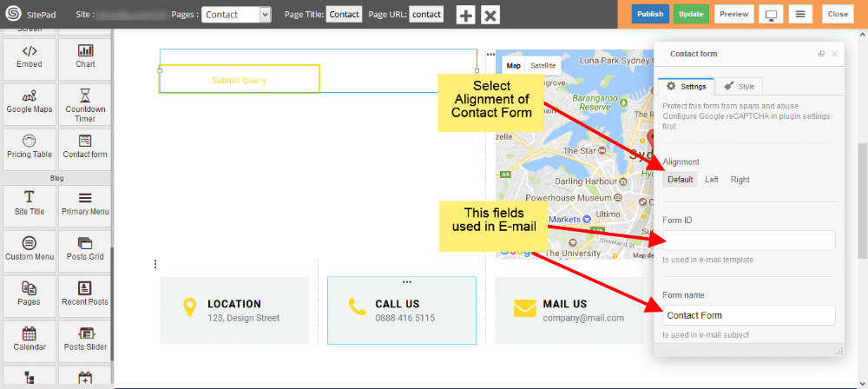
Task: Select the Posts Grid widget
Action: [85, 251]
